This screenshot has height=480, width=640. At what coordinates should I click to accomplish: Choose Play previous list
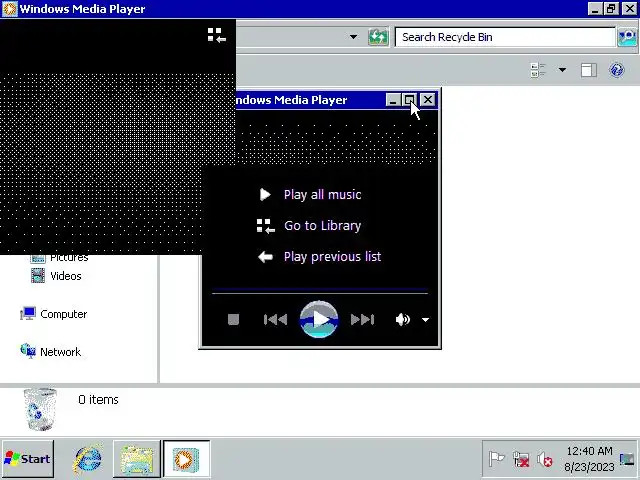(320, 257)
